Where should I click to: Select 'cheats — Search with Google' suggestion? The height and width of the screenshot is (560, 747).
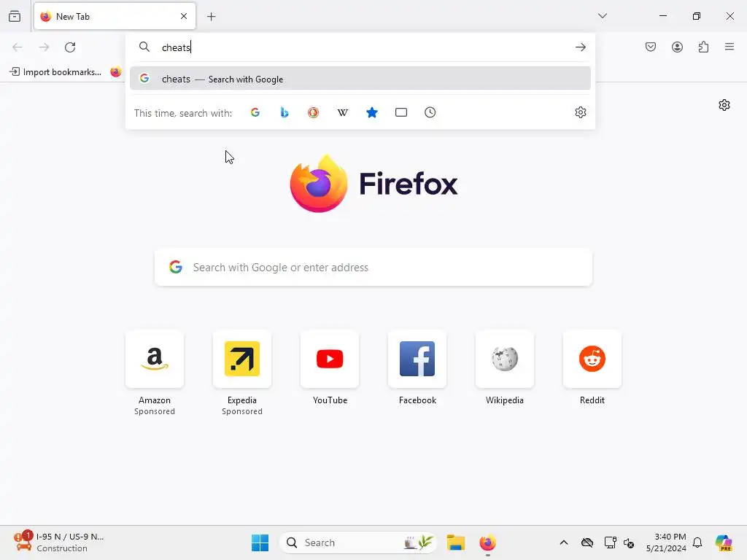[360, 79]
